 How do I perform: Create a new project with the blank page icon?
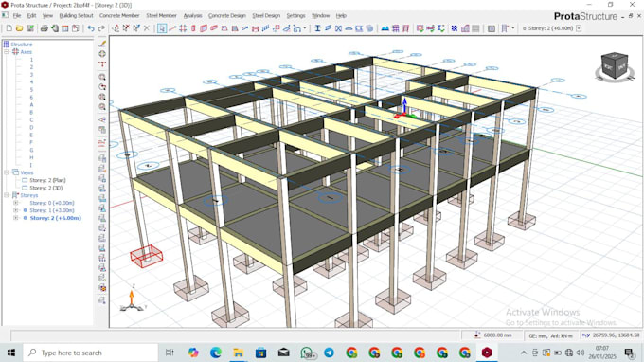click(x=9, y=28)
